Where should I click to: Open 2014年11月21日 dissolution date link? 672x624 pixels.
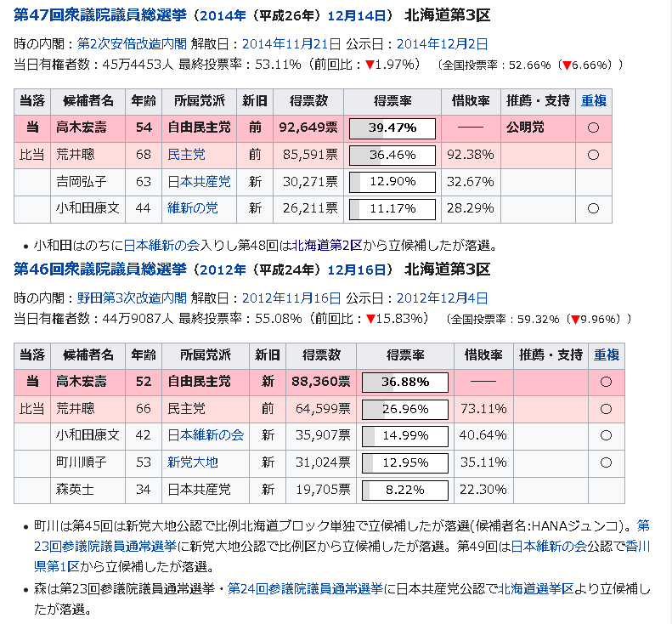coord(291,43)
